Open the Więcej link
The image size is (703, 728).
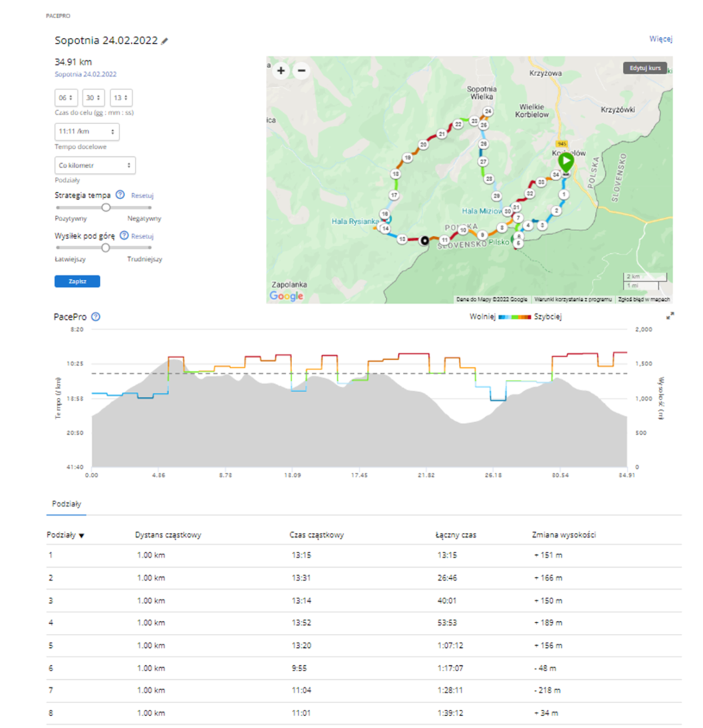click(x=661, y=39)
